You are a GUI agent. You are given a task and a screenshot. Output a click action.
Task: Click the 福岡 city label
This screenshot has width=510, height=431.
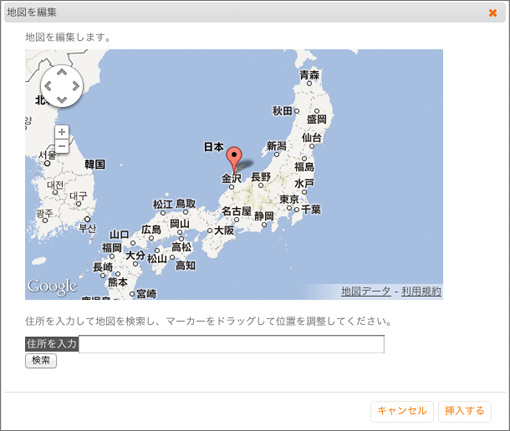[x=112, y=248]
